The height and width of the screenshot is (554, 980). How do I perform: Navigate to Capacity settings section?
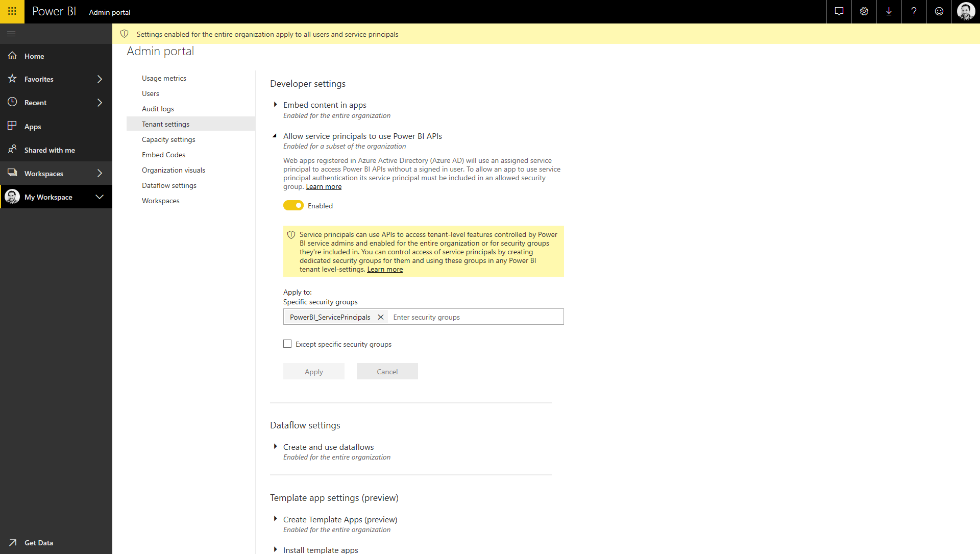pos(168,139)
